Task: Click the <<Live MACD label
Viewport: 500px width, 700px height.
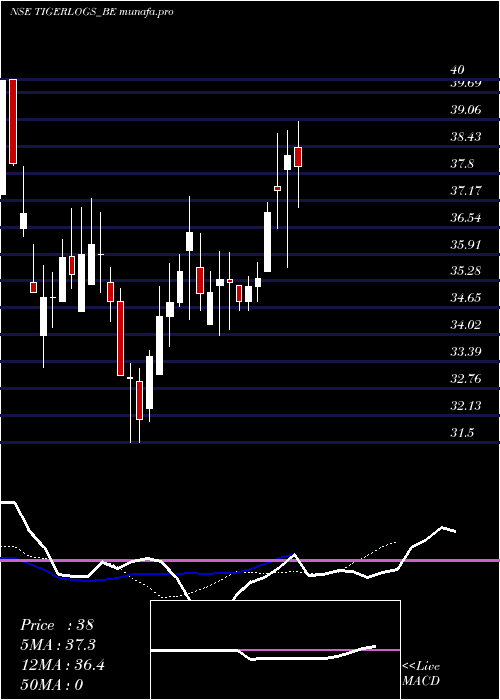Action: (x=421, y=674)
